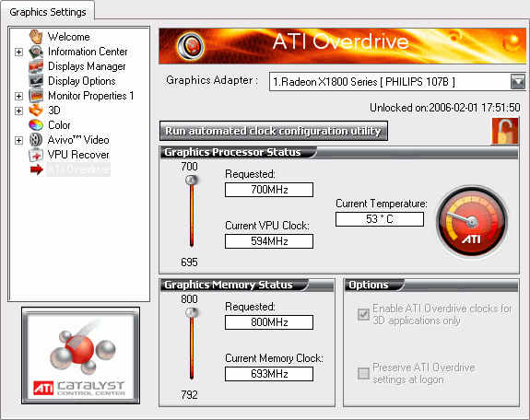The height and width of the screenshot is (420, 530).
Task: Click the Display Options monitor icon
Action: pos(36,81)
